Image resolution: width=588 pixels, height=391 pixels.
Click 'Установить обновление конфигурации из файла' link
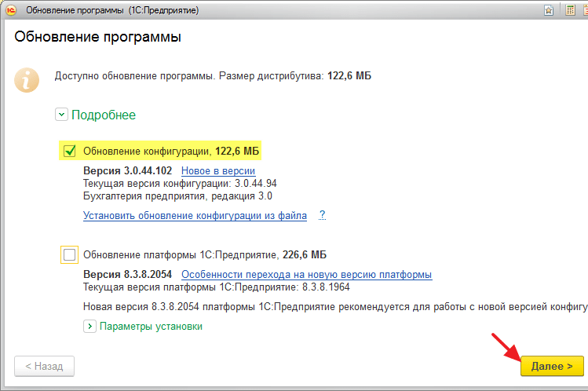195,216
